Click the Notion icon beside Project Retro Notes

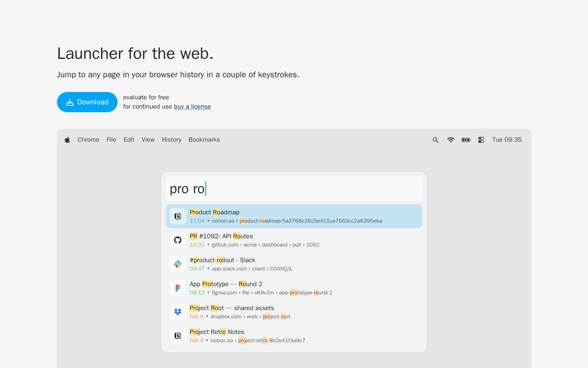coord(178,336)
